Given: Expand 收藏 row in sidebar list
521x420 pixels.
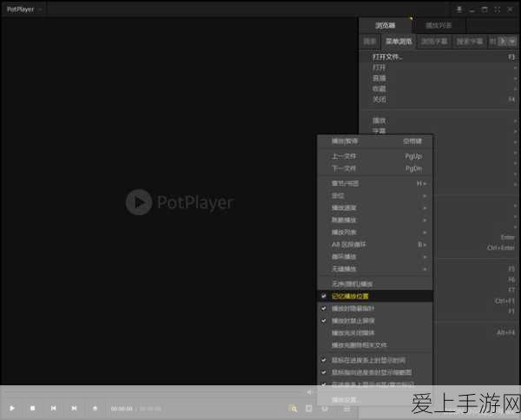Looking at the screenshot, I should click(x=439, y=89).
